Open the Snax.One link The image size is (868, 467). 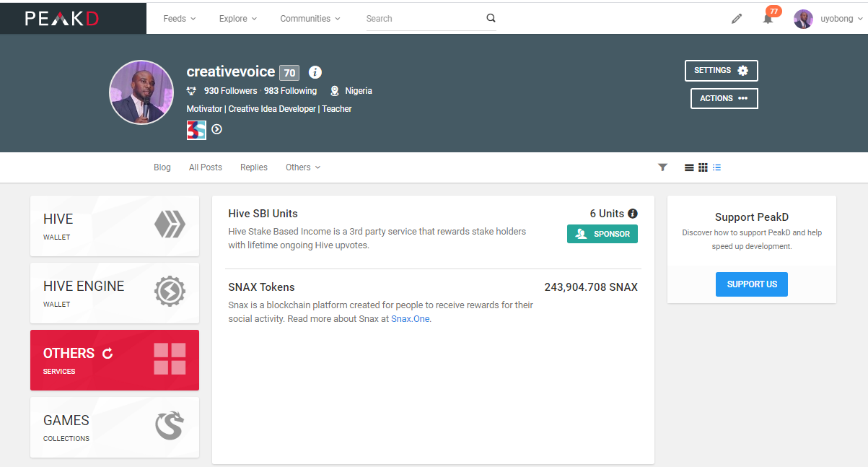click(411, 319)
